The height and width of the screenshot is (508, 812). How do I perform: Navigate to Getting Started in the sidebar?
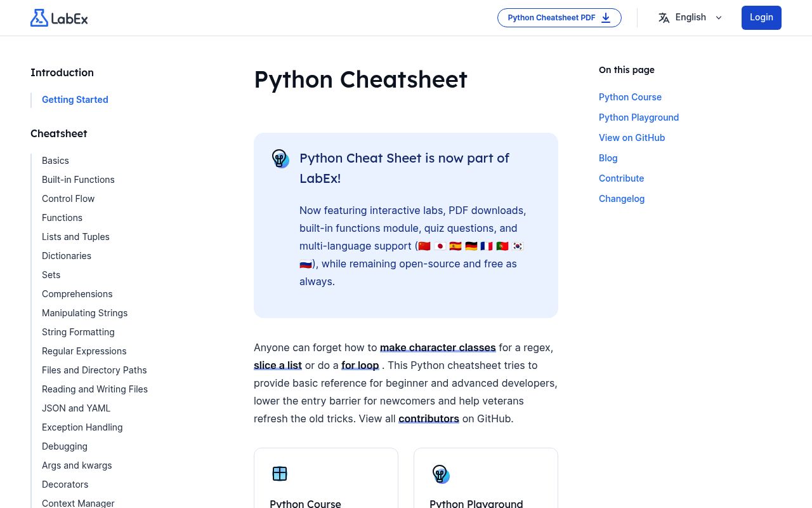[75, 100]
